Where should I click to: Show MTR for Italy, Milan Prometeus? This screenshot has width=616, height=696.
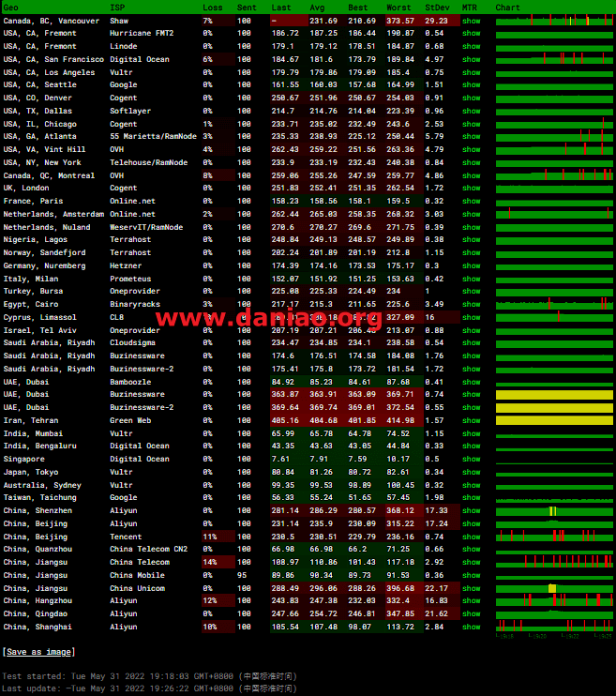click(x=471, y=279)
